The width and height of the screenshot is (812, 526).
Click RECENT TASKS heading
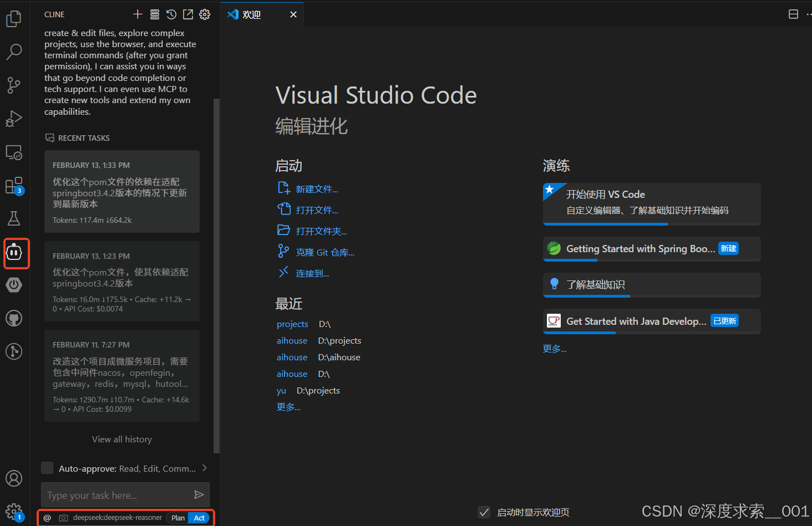[84, 138]
